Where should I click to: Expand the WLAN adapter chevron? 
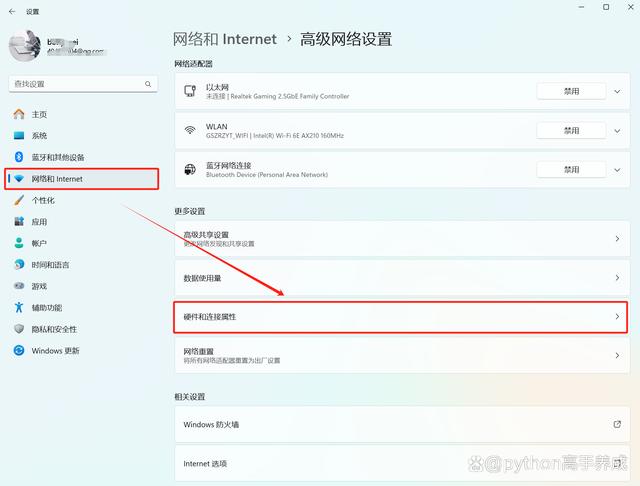(617, 131)
